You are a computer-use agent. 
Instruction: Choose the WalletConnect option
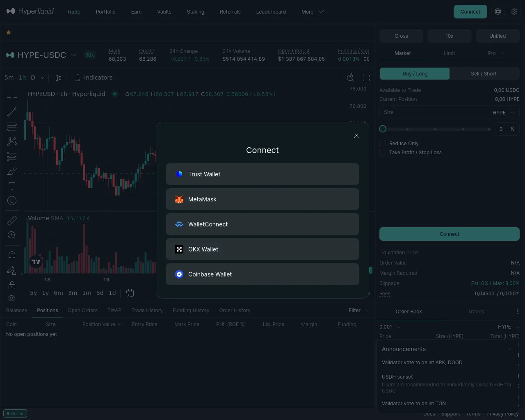[x=262, y=224]
